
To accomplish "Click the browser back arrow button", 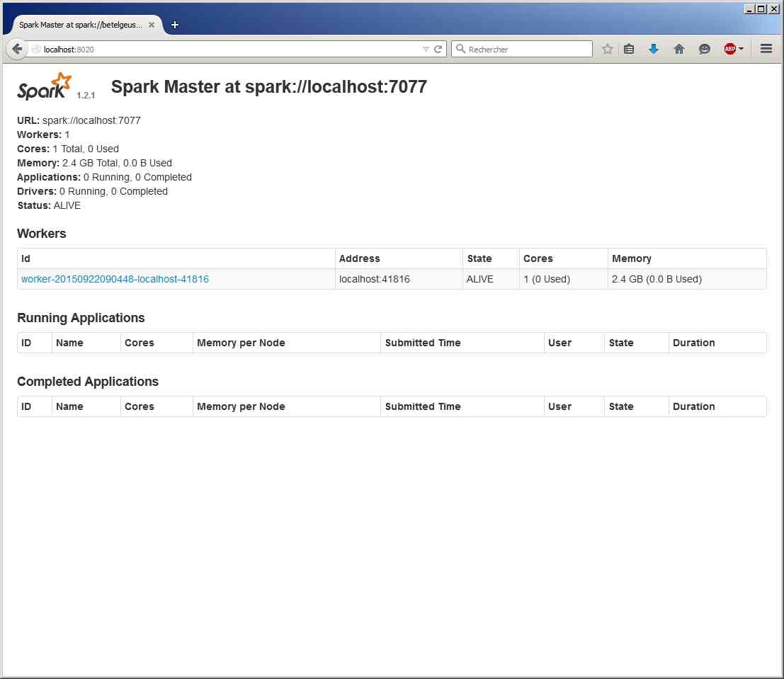I will pyautogui.click(x=17, y=50).
